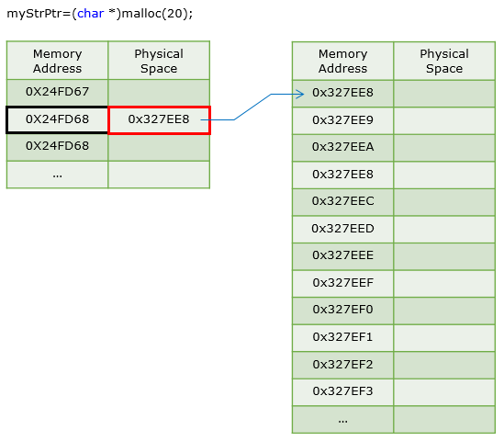Click the red-bordered 0x327EE8 pointer value cell
The height and width of the screenshot is (441, 504).
coord(159,120)
